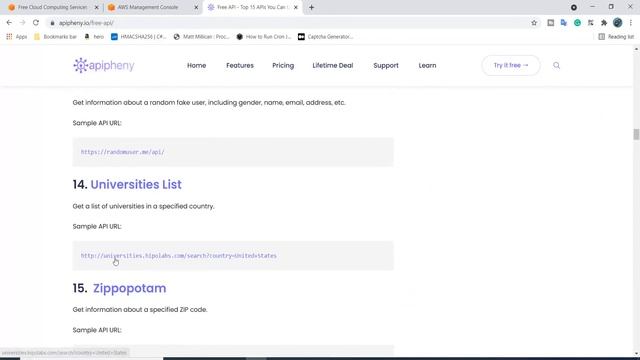Open the Extensions puzzle icon
Image resolution: width=640 pixels, height=360 pixels.
point(604,23)
